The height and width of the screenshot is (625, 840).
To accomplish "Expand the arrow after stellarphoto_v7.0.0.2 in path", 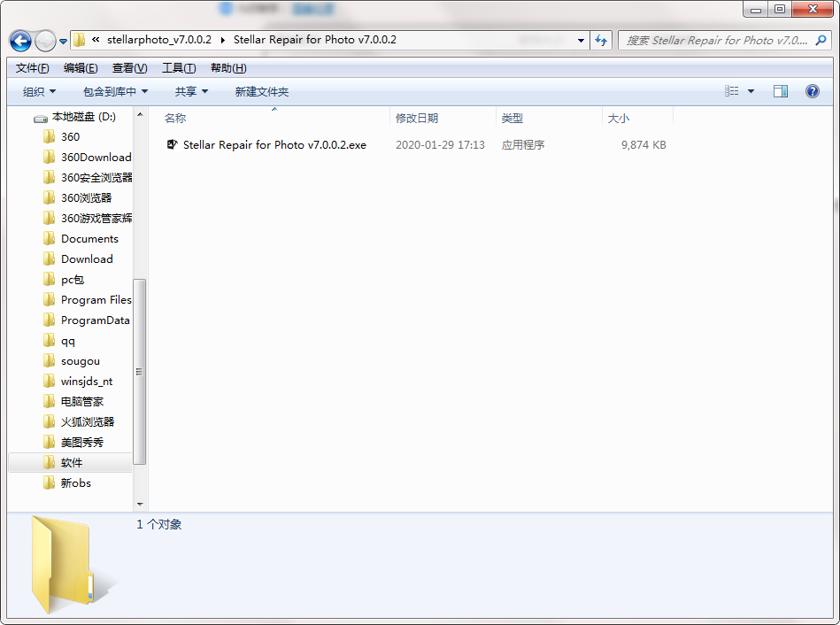I will click(x=222, y=40).
